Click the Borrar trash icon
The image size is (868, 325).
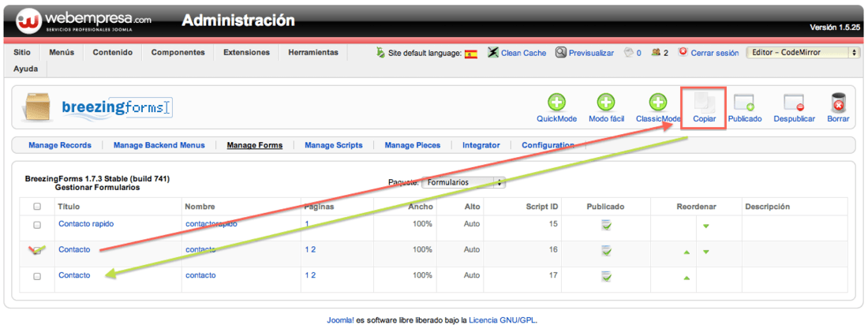tap(838, 103)
